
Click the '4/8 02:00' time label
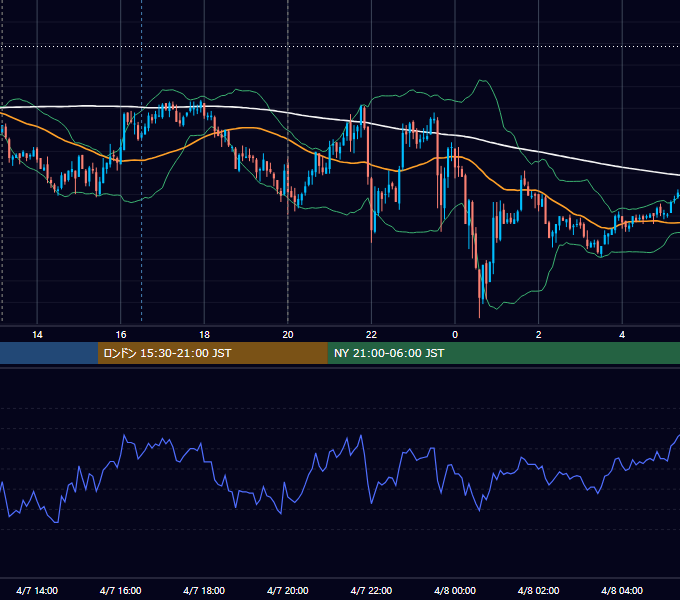539,591
